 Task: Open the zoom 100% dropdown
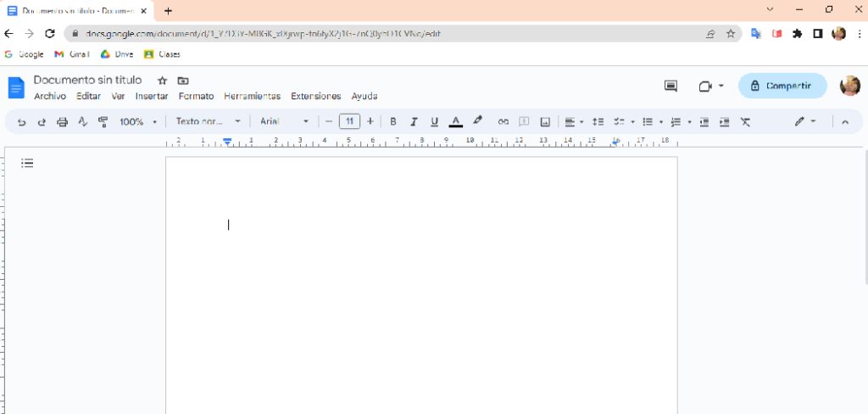pyautogui.click(x=138, y=122)
